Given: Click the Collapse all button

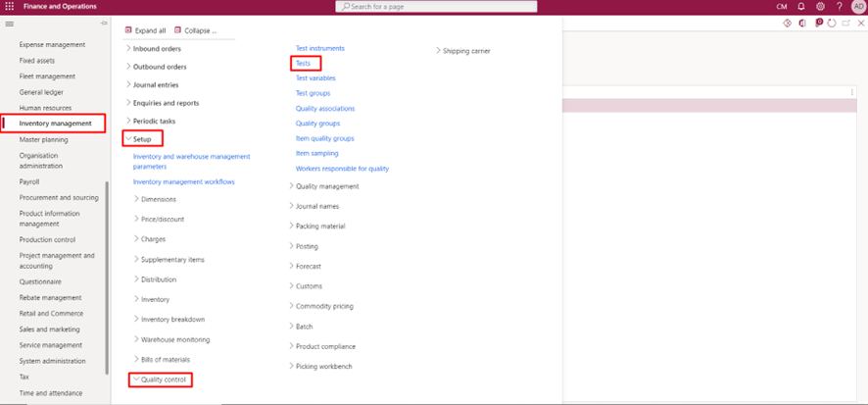Looking at the screenshot, I should tap(196, 30).
